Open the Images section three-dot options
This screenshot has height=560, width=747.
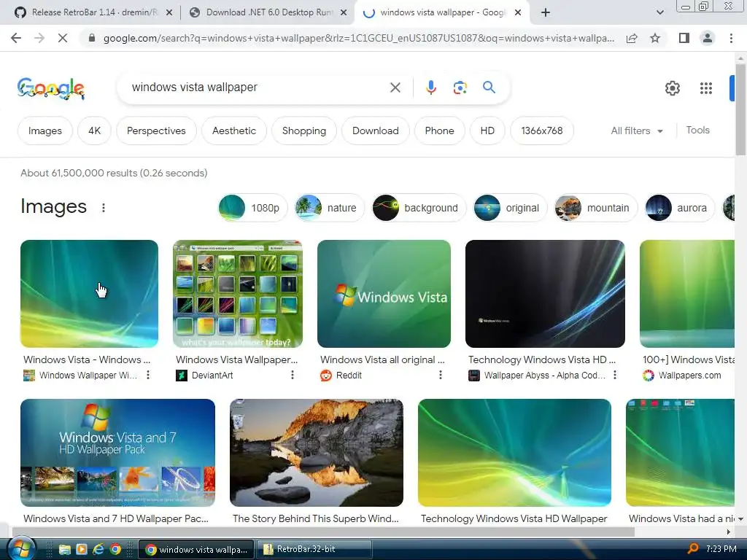click(104, 208)
